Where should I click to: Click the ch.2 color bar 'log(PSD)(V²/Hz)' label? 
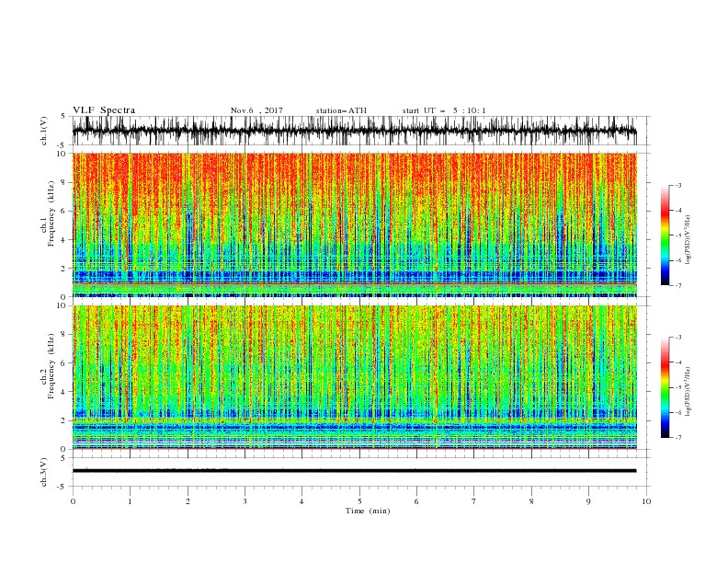pos(688,391)
